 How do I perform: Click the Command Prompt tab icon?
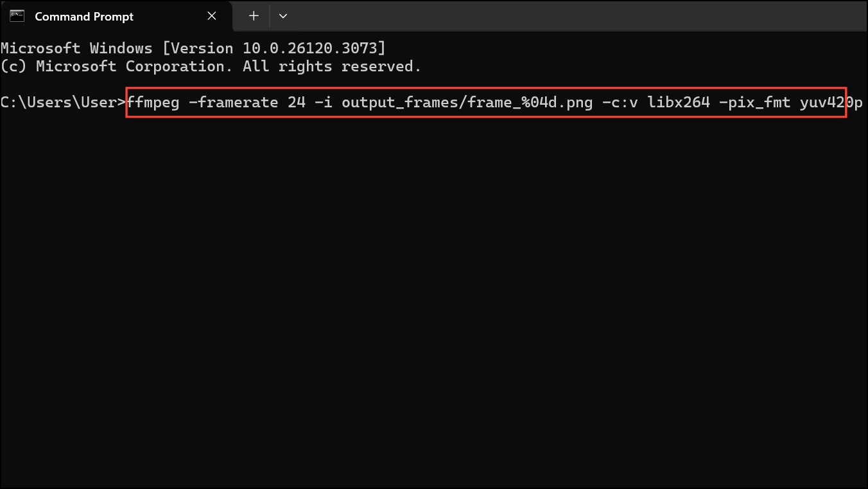(17, 16)
